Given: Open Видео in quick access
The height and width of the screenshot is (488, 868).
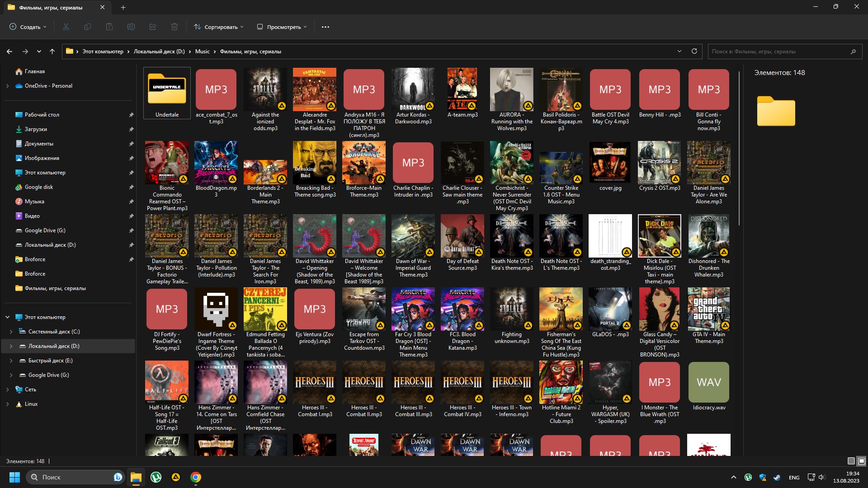Looking at the screenshot, I should (x=32, y=216).
